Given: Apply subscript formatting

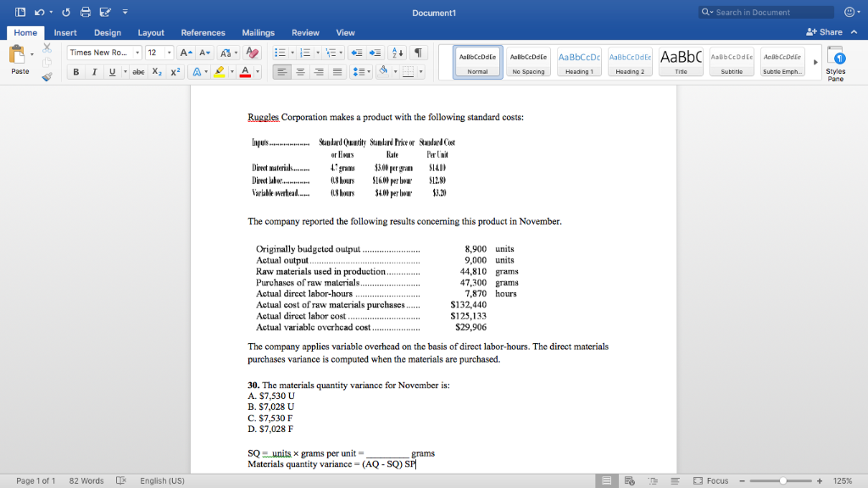Looking at the screenshot, I should [157, 72].
